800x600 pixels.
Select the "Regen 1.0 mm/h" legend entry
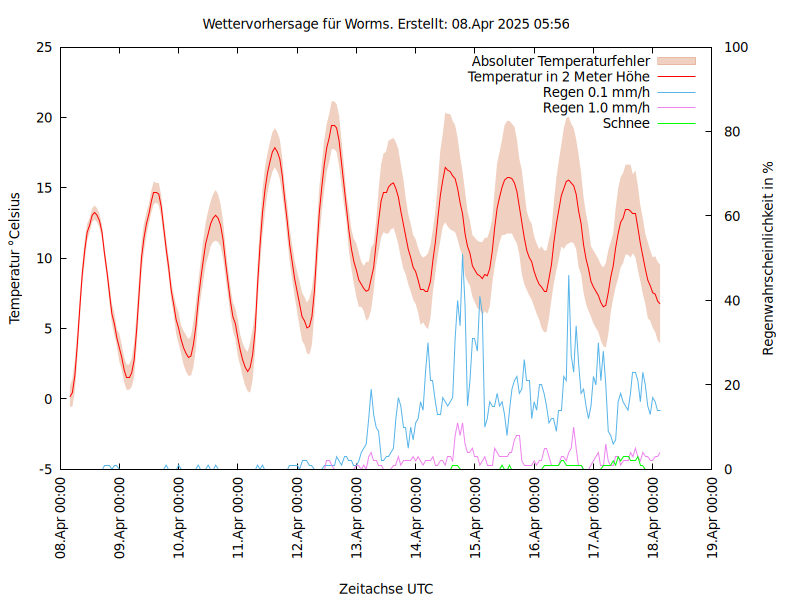pos(596,107)
